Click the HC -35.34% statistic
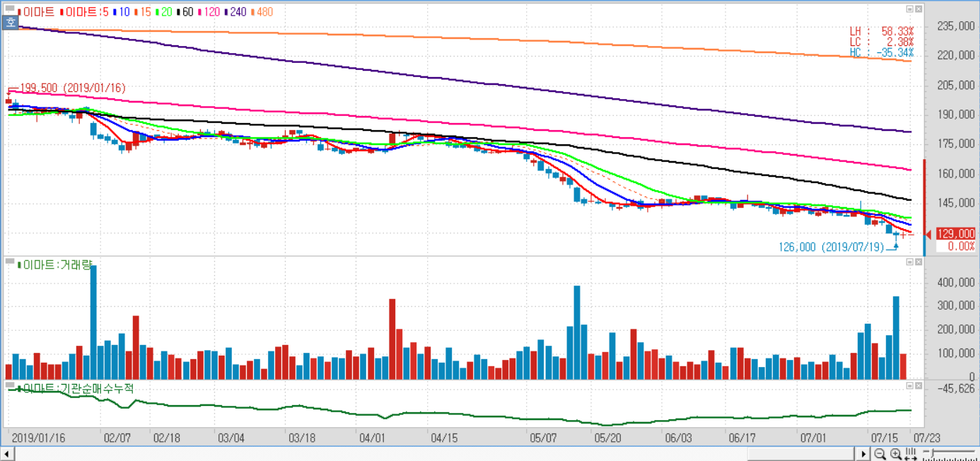The width and height of the screenshot is (980, 461). 881,53
